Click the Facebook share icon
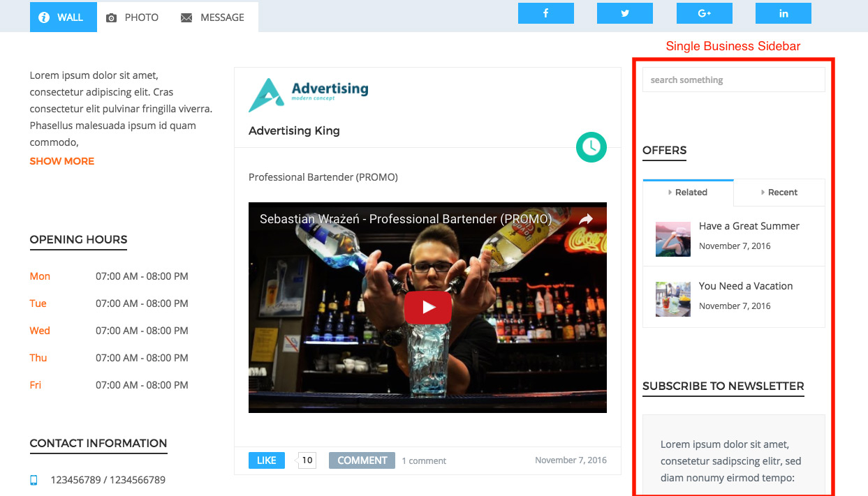This screenshot has height=496, width=868. [x=545, y=13]
